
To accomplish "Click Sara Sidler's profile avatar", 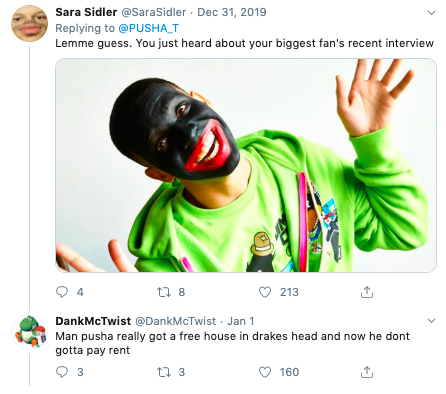I will (x=29, y=24).
